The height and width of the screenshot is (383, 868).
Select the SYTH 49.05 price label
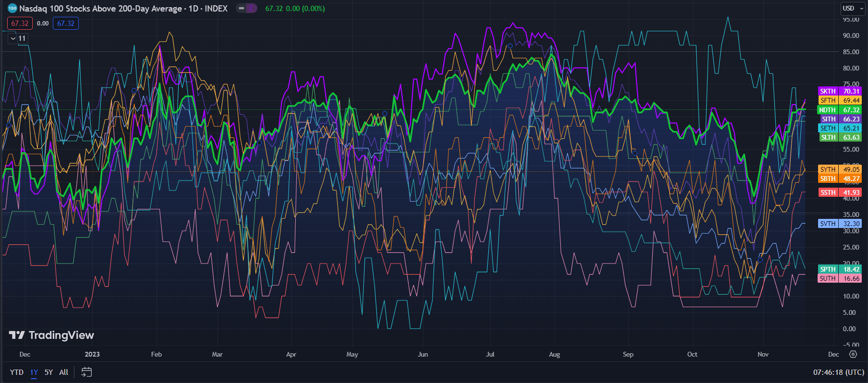tap(840, 169)
